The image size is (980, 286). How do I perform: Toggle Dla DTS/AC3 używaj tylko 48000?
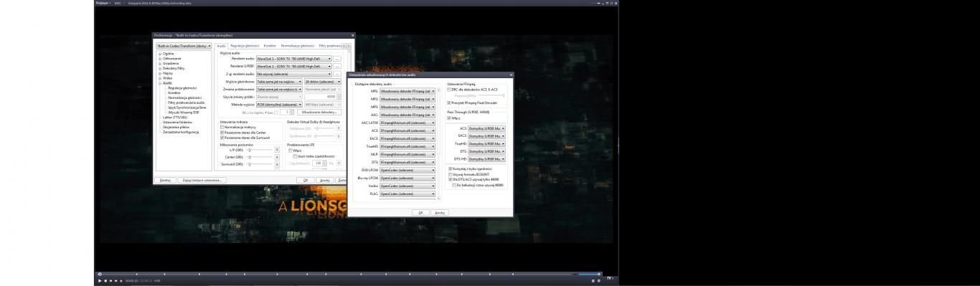pos(450,178)
